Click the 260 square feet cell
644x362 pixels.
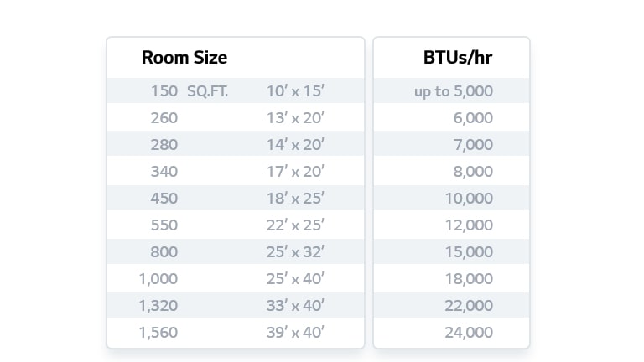click(x=164, y=118)
